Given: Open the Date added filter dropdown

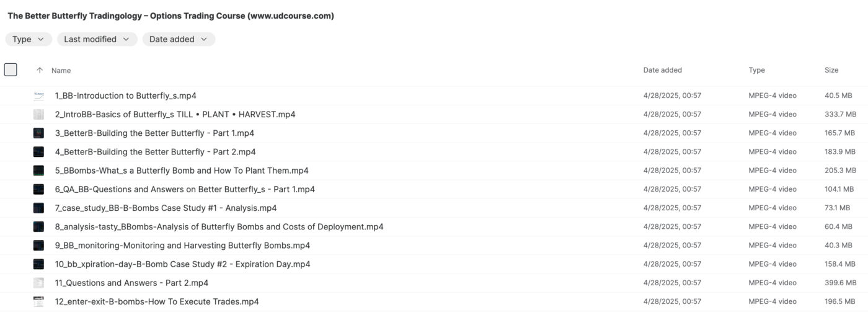Looking at the screenshot, I should click(x=179, y=39).
